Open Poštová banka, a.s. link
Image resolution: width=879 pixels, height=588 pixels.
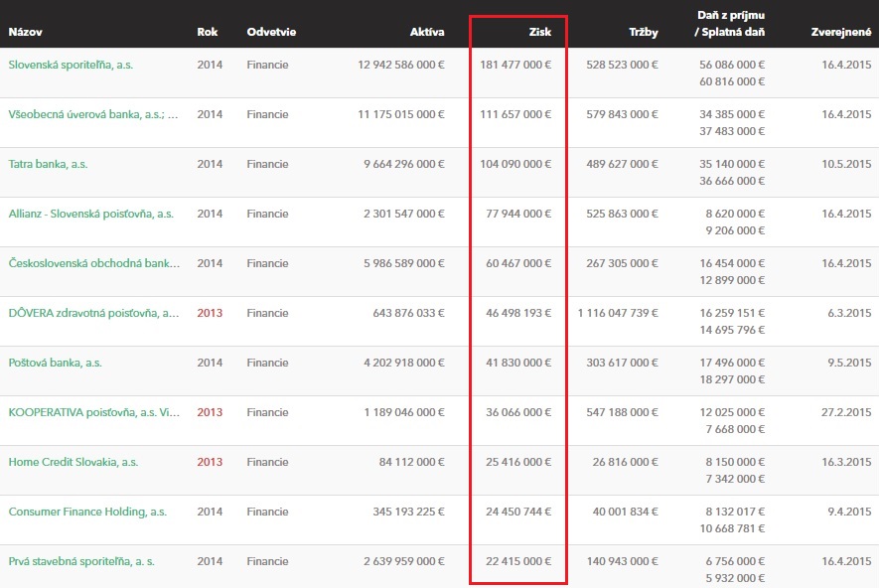55,363
